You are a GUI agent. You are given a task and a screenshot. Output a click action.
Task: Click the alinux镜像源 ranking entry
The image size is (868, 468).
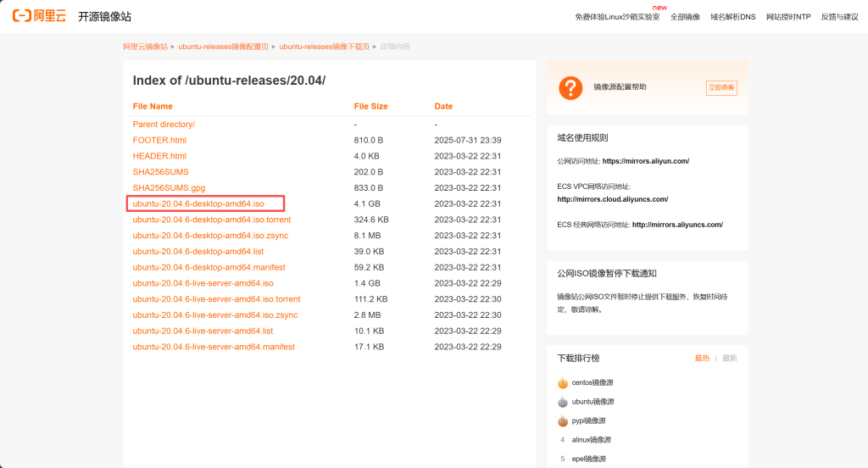click(x=591, y=440)
